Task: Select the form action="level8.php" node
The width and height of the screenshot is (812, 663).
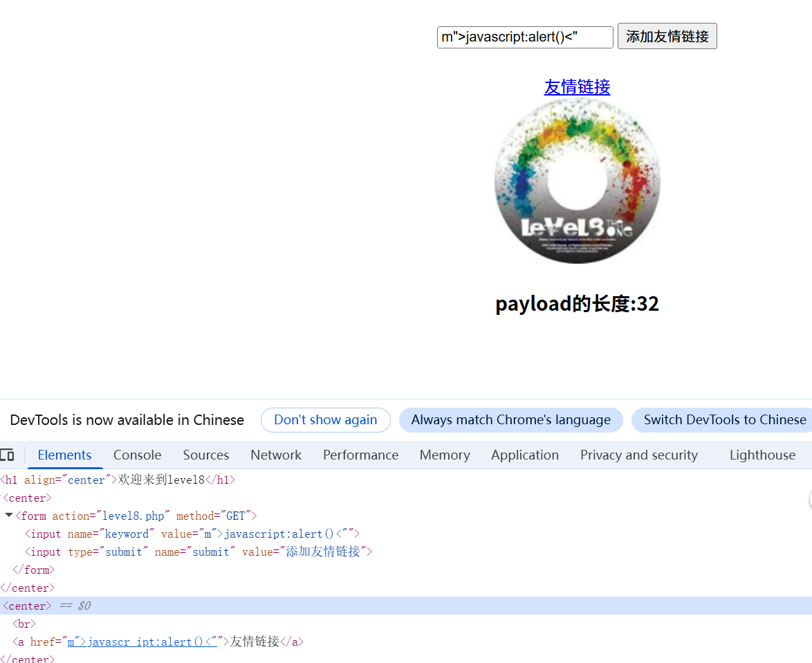Action: [x=136, y=516]
